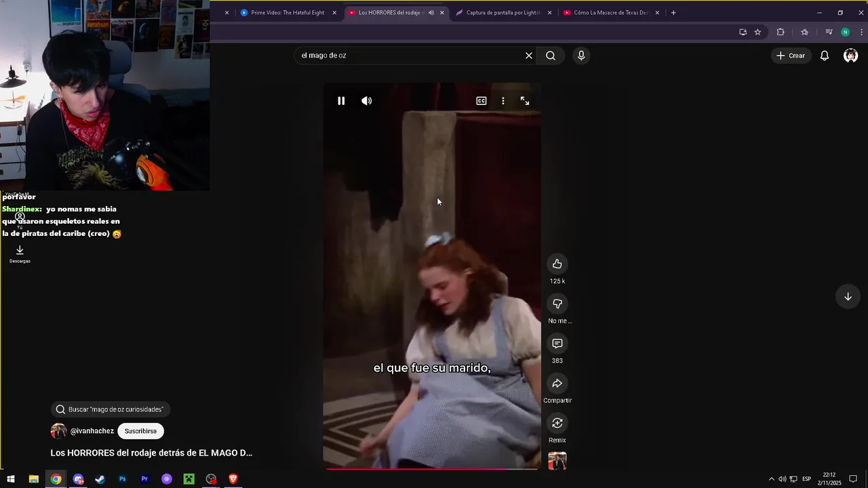Click the Short's title 'Los HORRORES del rodaje'
Image resolution: width=868 pixels, height=488 pixels.
(x=151, y=453)
